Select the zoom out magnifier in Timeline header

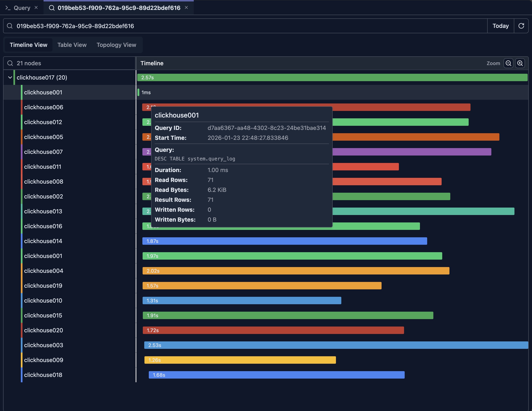coord(508,63)
